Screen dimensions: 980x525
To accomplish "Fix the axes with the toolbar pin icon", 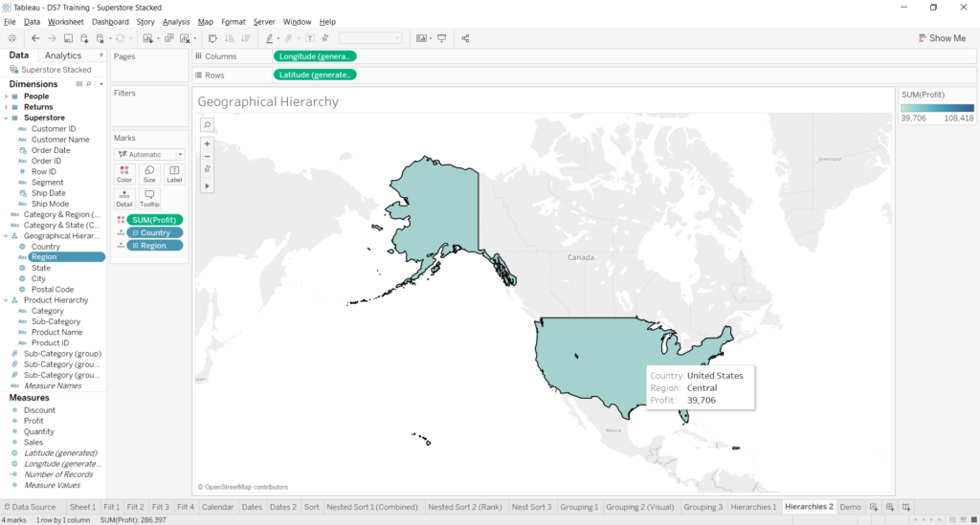I will click(325, 38).
